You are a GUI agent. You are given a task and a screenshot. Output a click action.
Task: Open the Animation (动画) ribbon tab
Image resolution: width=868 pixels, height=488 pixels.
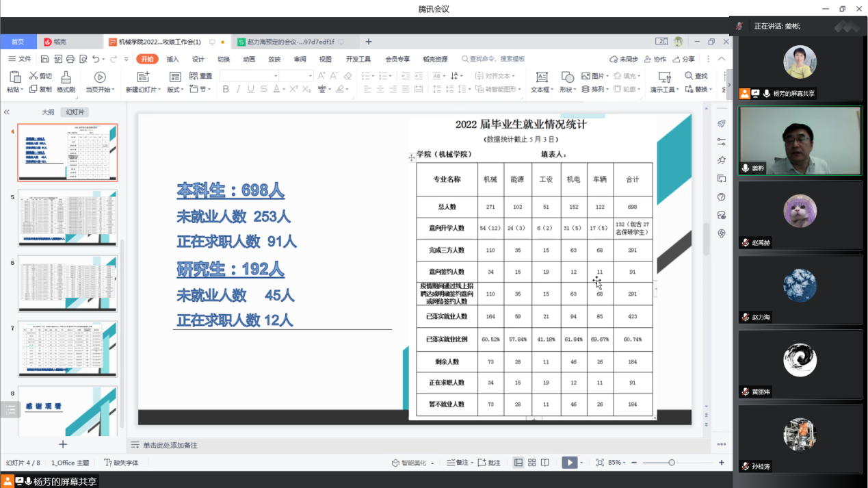[x=249, y=60]
